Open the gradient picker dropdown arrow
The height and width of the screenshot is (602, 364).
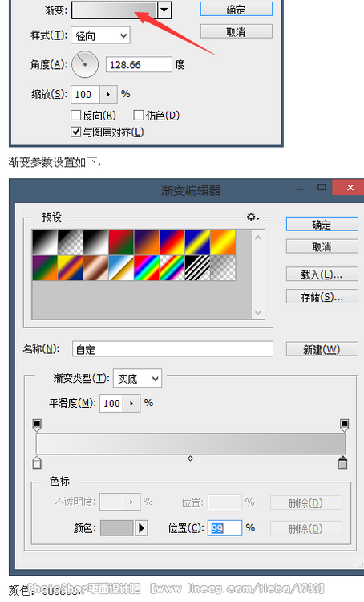(x=164, y=10)
